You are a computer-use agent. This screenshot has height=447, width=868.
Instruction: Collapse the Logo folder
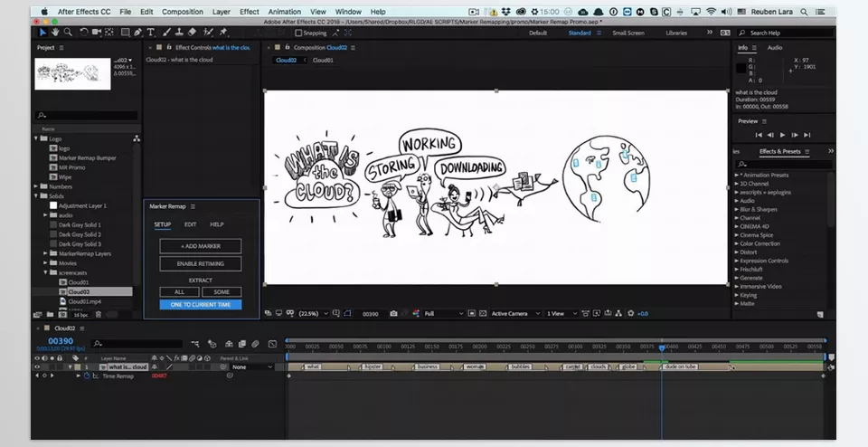[36, 138]
